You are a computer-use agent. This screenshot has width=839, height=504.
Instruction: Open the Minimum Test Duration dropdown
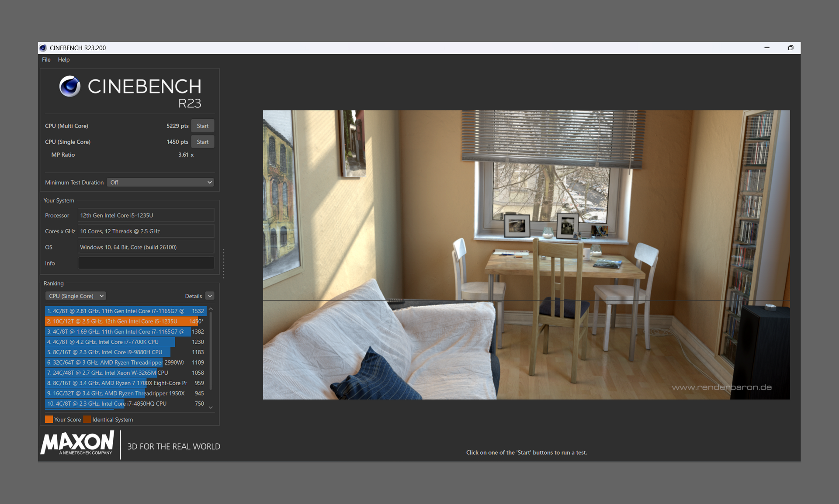point(160,183)
